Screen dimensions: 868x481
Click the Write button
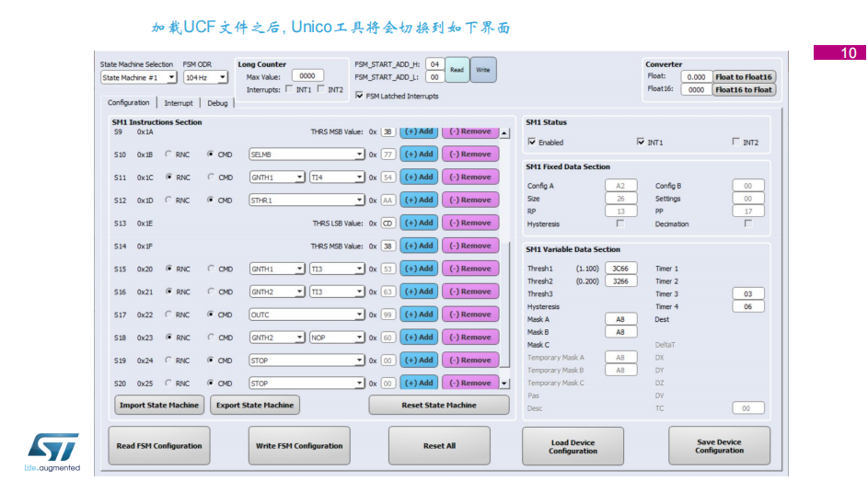coord(483,70)
